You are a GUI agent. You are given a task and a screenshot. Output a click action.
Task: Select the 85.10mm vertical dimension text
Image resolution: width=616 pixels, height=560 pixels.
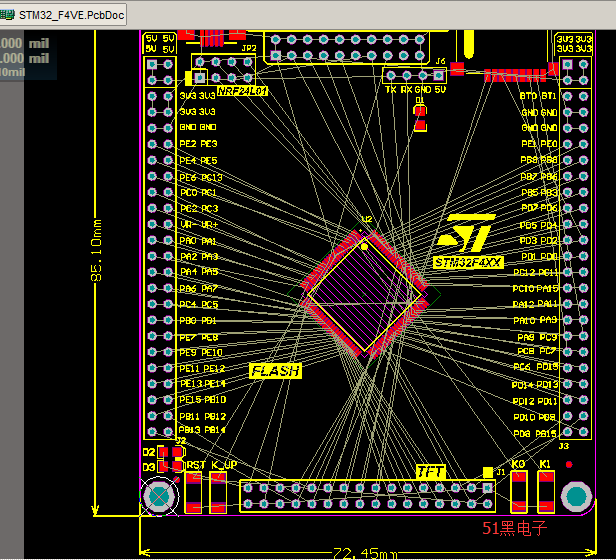point(97,250)
